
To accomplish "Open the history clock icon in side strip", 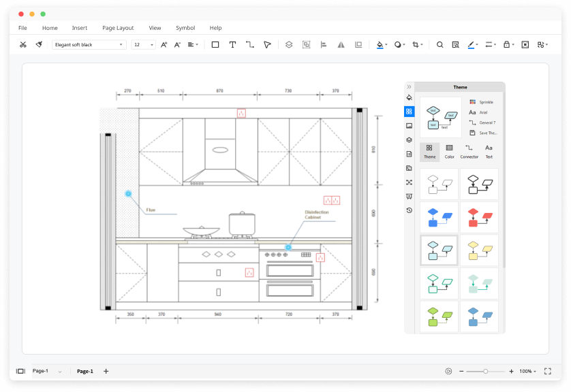I will tap(410, 210).
